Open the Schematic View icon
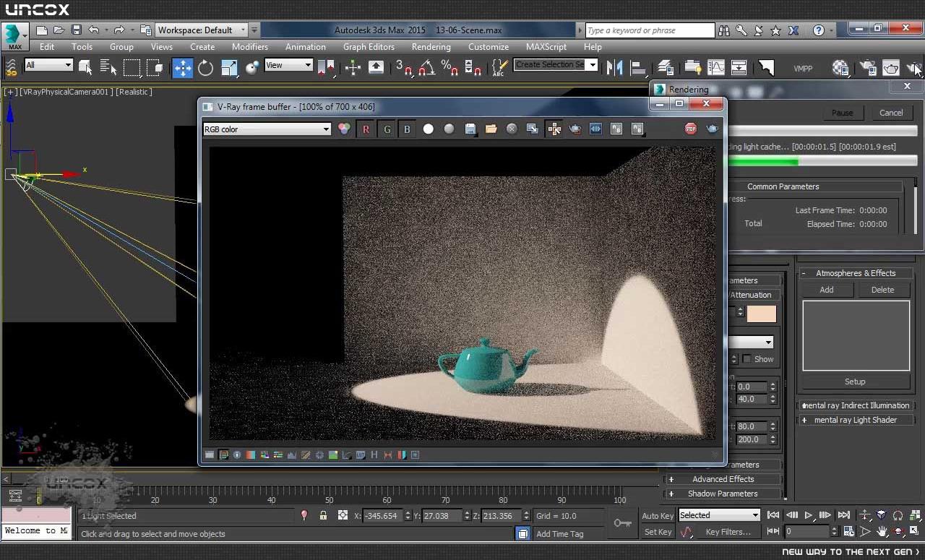The height and width of the screenshot is (560, 925). (739, 67)
